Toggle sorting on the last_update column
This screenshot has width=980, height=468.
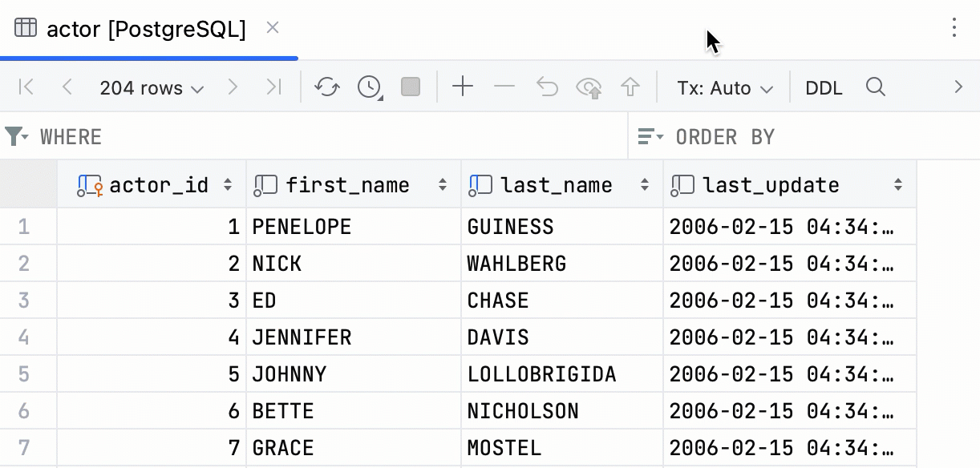click(x=897, y=184)
